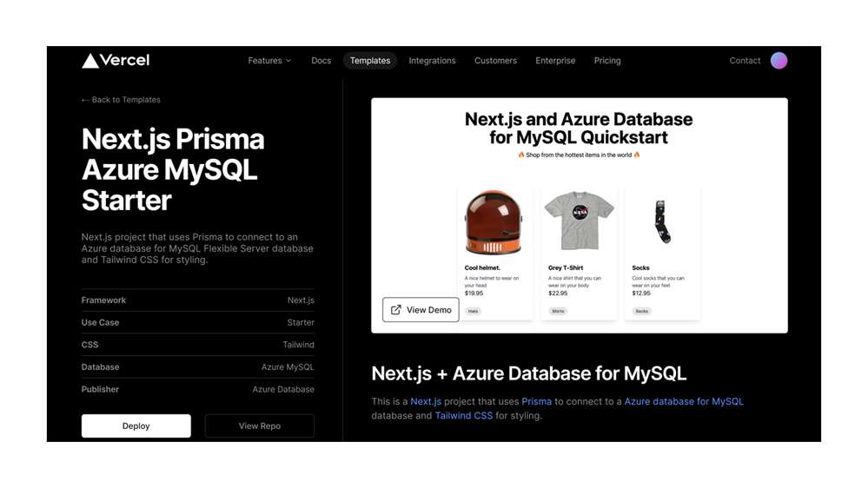Open the Tailwind CSS link
This screenshot has width=868, height=488.
tap(463, 416)
